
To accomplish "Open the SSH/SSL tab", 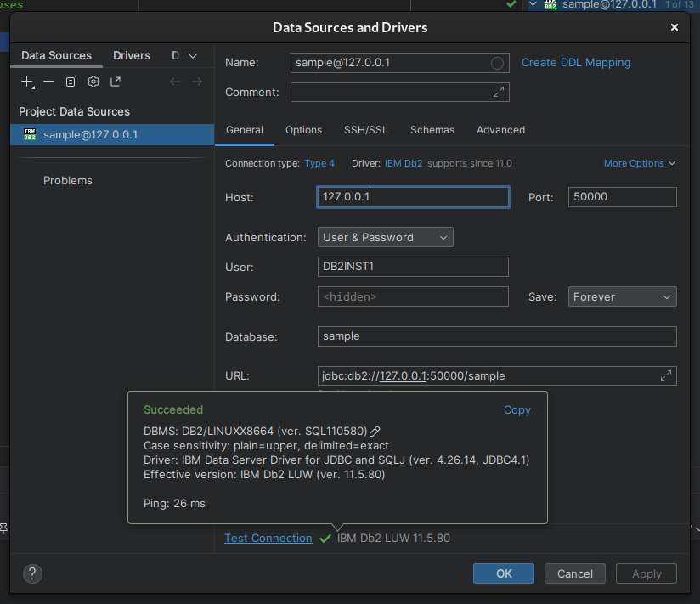I will tap(365, 130).
